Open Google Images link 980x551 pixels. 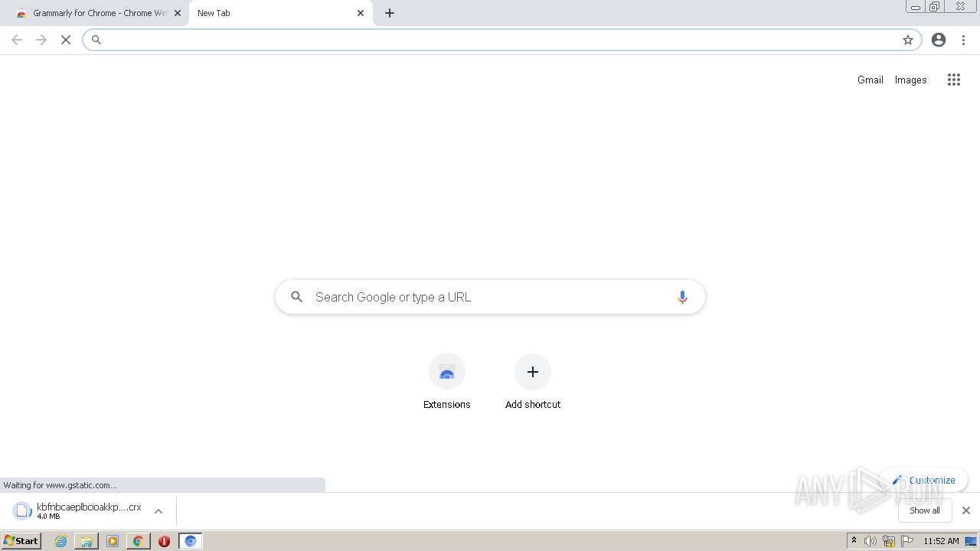(911, 80)
